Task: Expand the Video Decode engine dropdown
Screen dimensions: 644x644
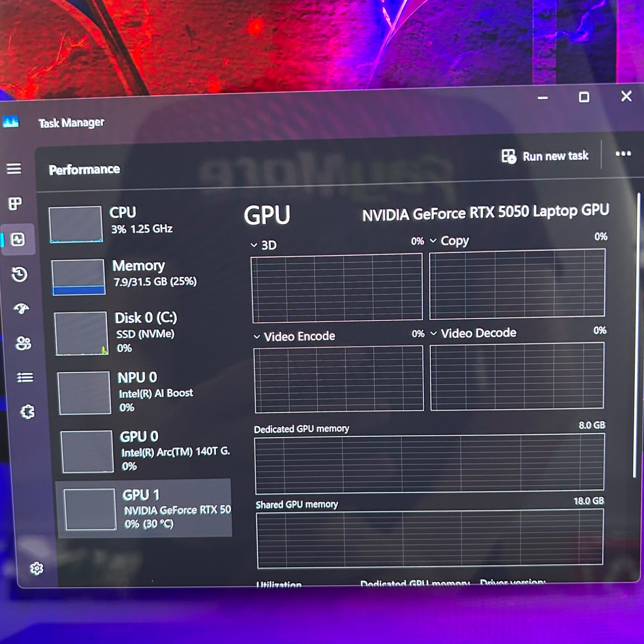Action: (434, 333)
